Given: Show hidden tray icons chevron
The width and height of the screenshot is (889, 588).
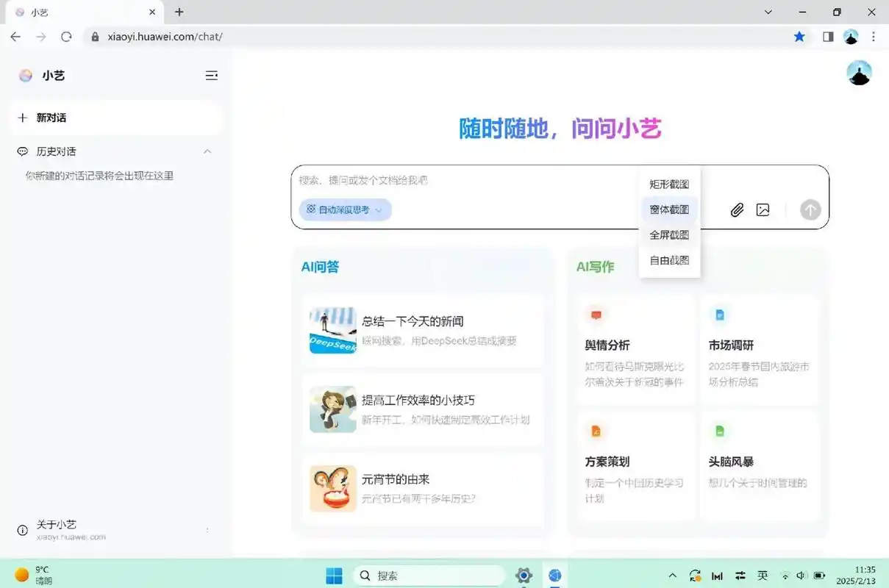Looking at the screenshot, I should 672,576.
